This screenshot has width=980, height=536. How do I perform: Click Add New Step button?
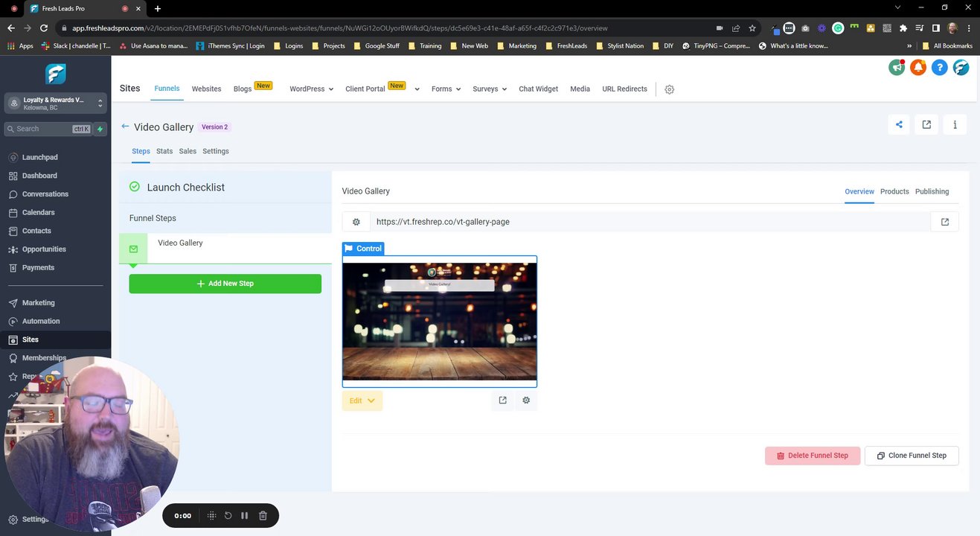coord(225,284)
